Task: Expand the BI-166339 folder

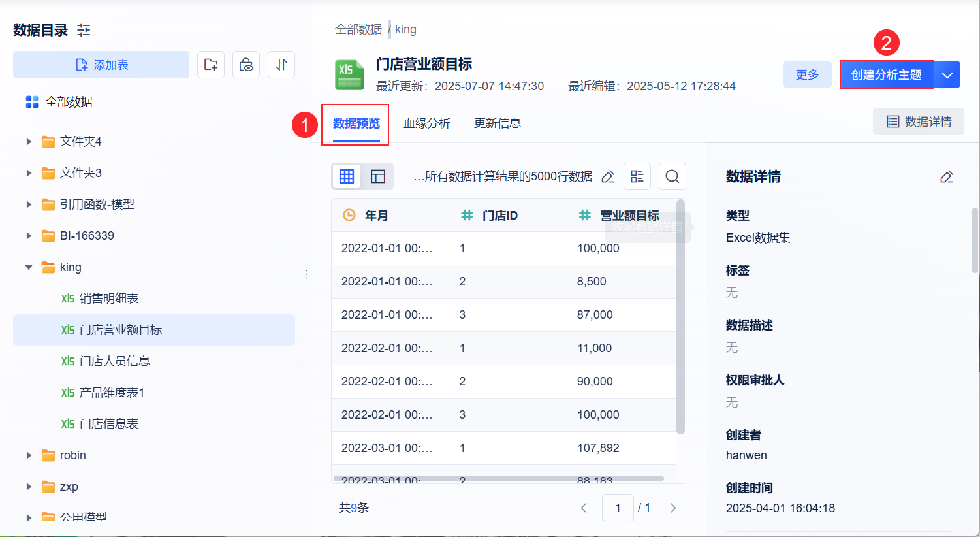Action: [29, 236]
